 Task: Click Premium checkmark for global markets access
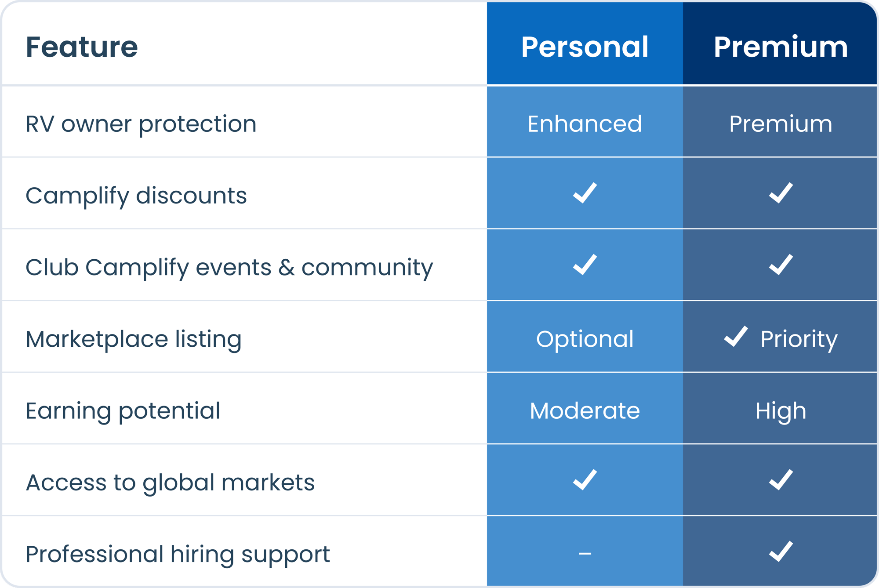781,480
